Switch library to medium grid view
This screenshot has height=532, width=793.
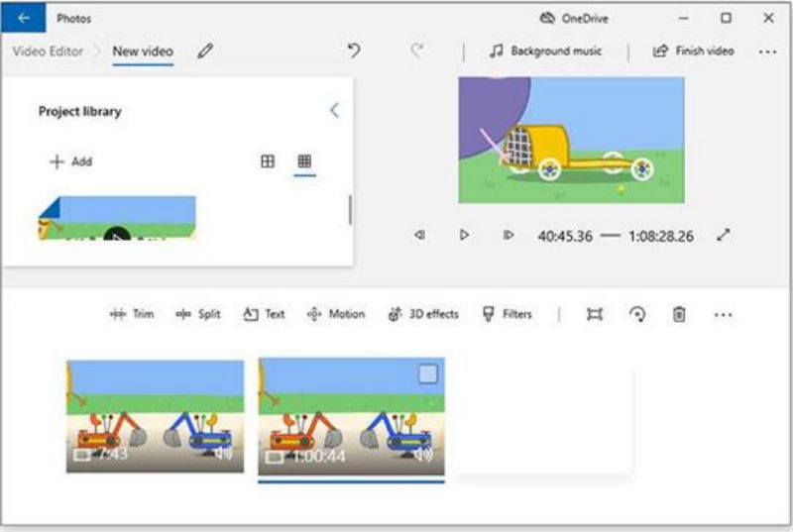(x=268, y=161)
